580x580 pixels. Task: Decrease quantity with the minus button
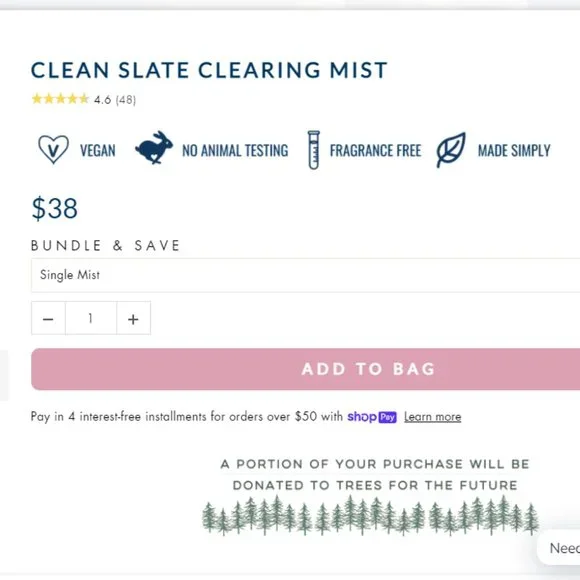[48, 318]
